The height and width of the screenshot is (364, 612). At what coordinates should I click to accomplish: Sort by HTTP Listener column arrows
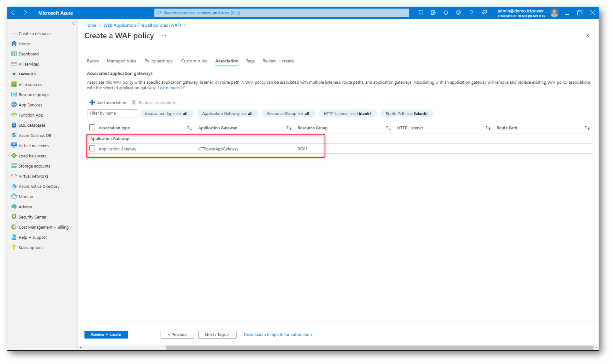(x=488, y=128)
